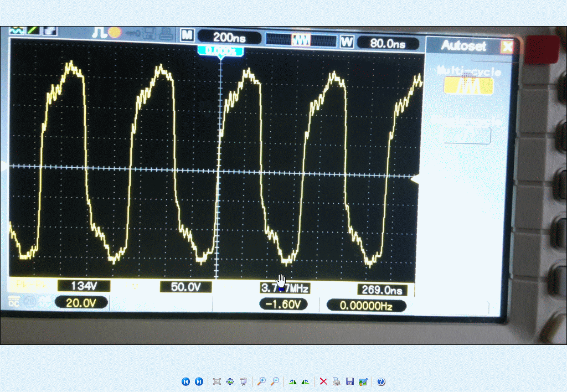The image size is (567, 392).
Task: Save a copy of the image
Action: [349, 381]
